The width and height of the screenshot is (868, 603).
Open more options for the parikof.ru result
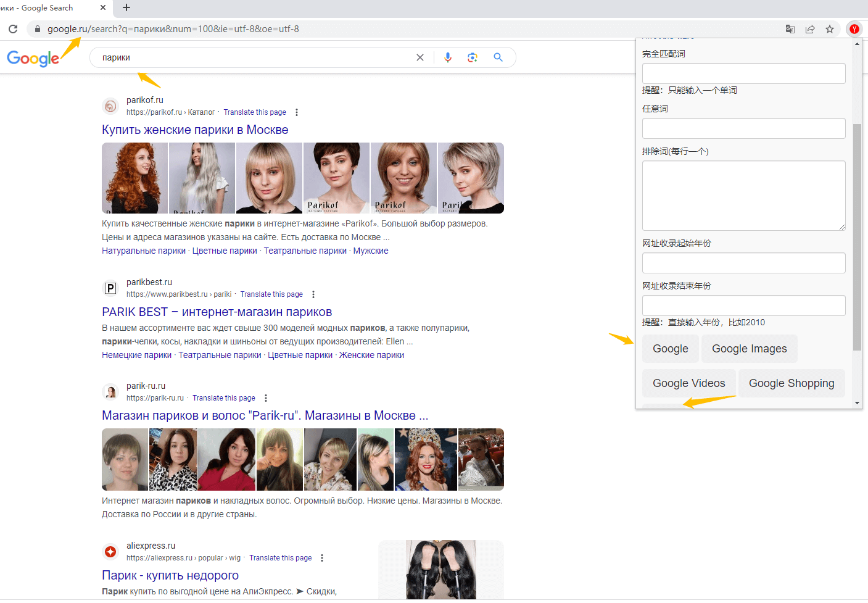click(297, 112)
